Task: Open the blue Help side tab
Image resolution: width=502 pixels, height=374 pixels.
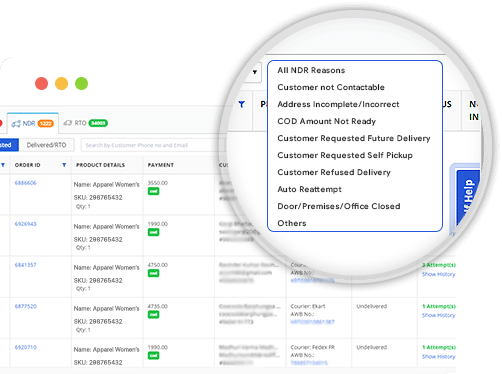Action: pyautogui.click(x=468, y=197)
